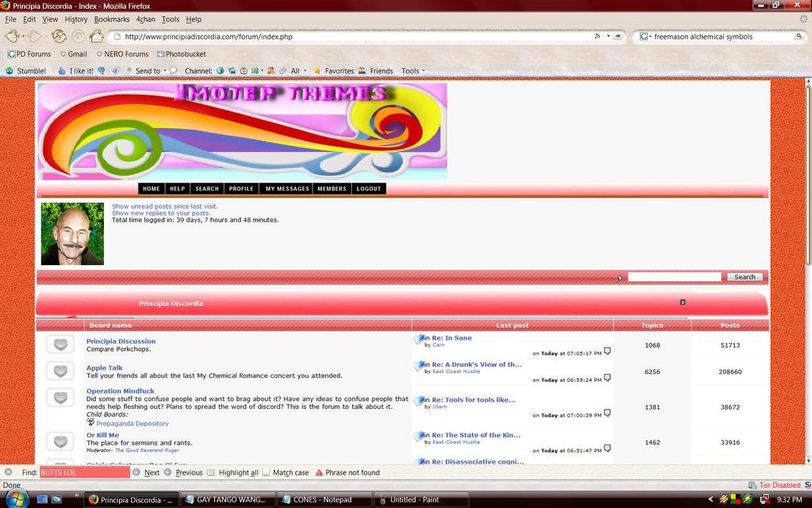812x508 pixels.
Task: Find Previous match button
Action: 184,472
